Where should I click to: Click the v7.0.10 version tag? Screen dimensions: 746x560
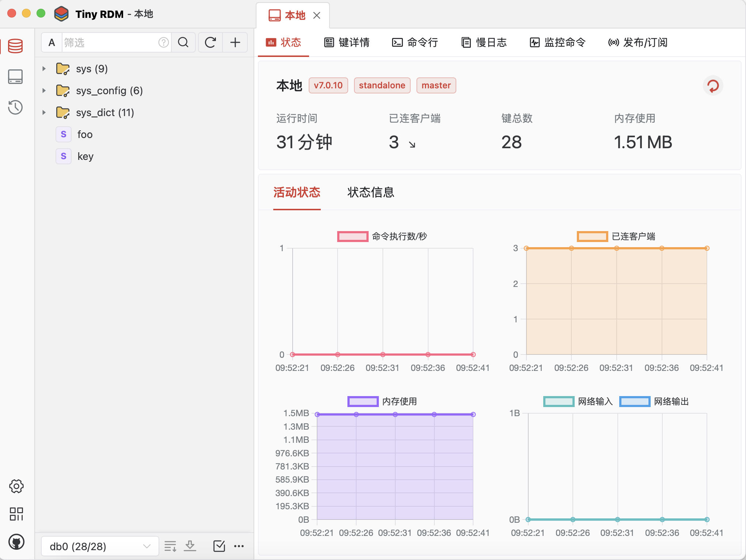click(328, 85)
